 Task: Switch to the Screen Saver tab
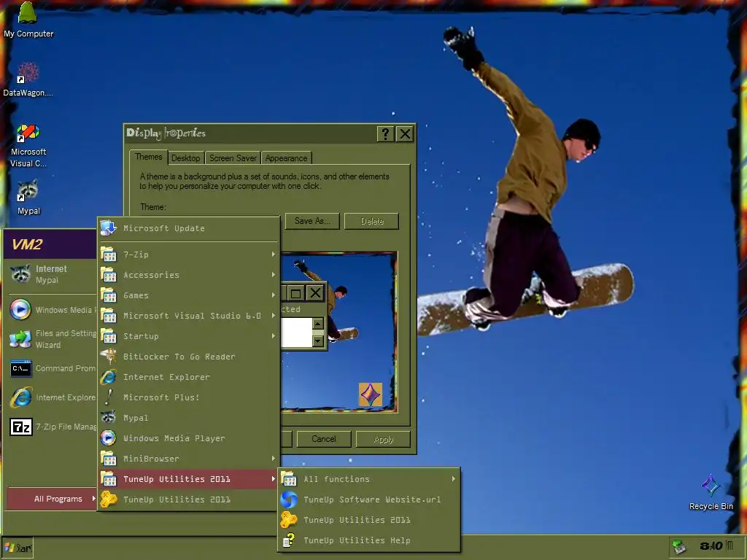coord(233,158)
